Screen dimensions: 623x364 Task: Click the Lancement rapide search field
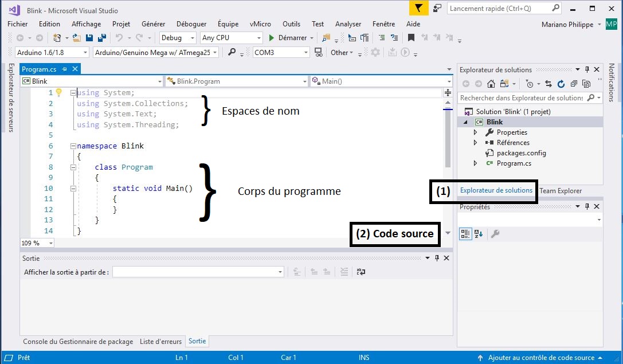[499, 8]
